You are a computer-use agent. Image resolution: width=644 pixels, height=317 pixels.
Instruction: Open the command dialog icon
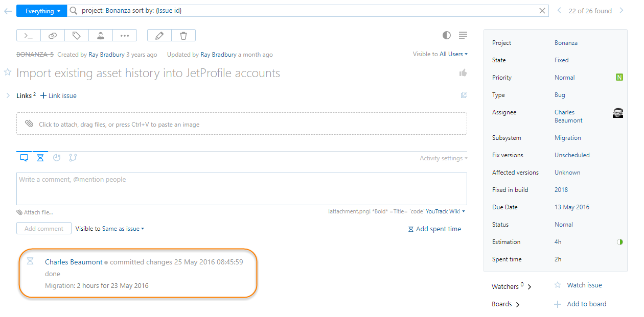[28, 35]
